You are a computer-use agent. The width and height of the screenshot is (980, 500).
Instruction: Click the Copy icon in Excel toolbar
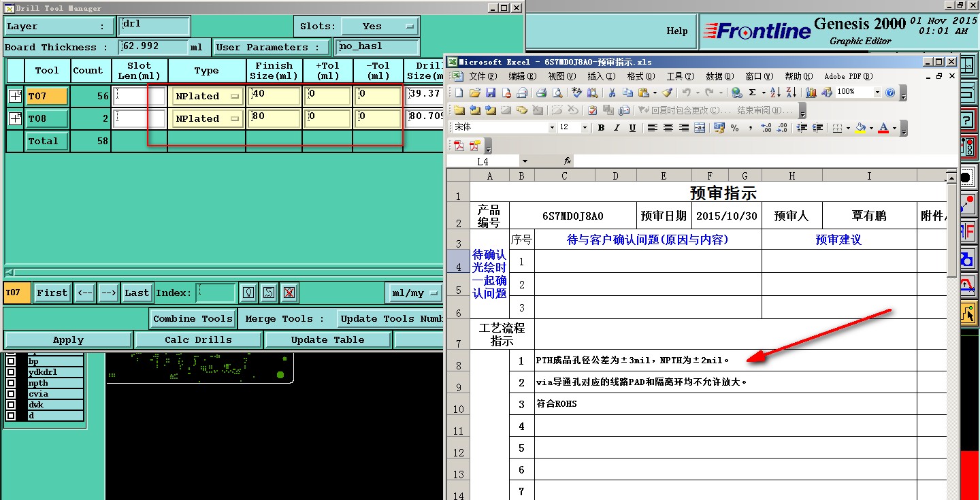tap(627, 93)
